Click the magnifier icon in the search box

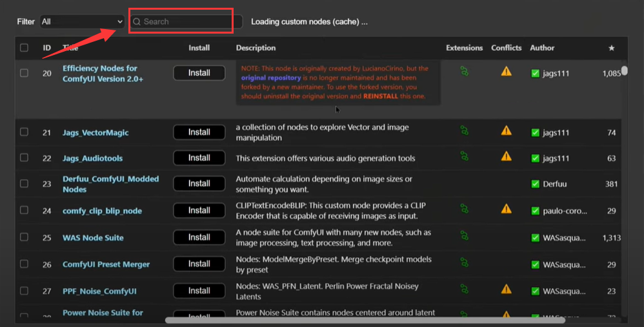137,22
